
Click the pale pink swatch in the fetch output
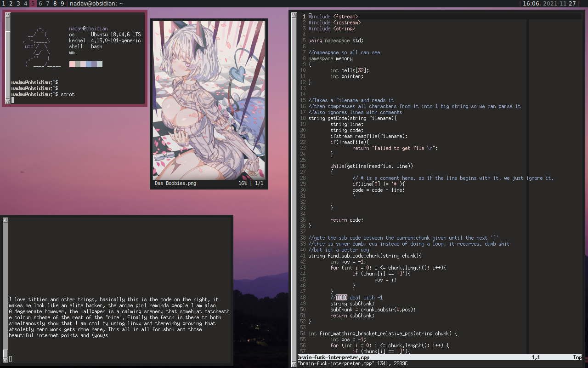[72, 64]
